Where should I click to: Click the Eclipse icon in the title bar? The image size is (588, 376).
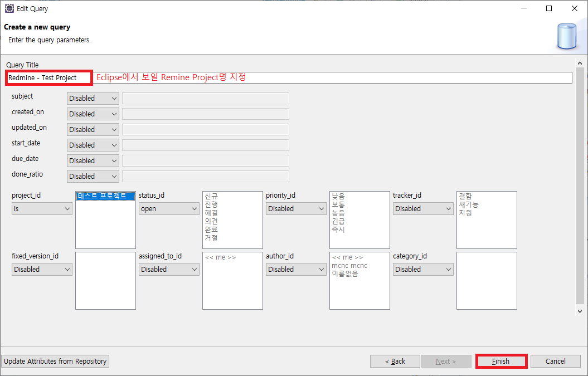[9, 8]
